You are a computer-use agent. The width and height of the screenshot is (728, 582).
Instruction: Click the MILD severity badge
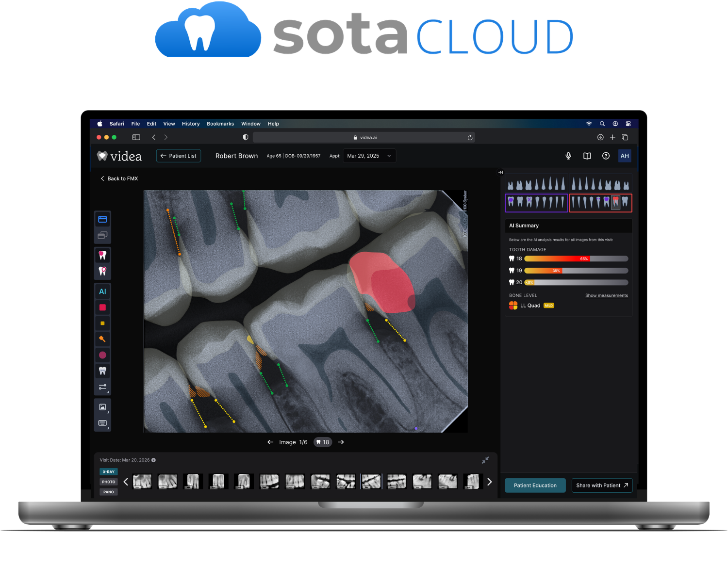549,306
